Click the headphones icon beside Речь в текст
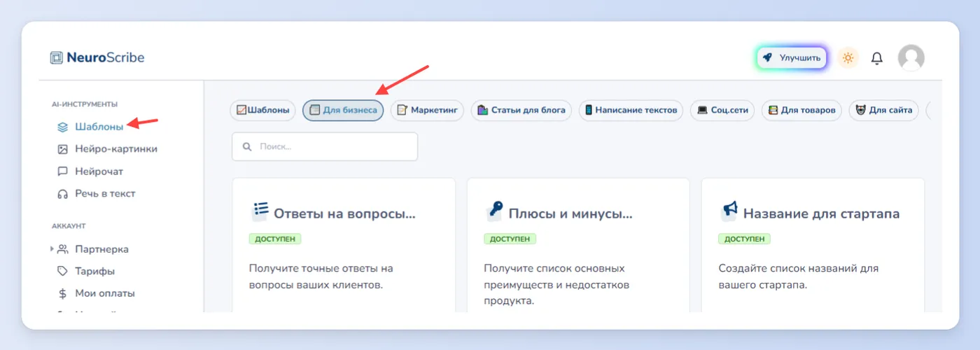980x350 pixels. 62,194
